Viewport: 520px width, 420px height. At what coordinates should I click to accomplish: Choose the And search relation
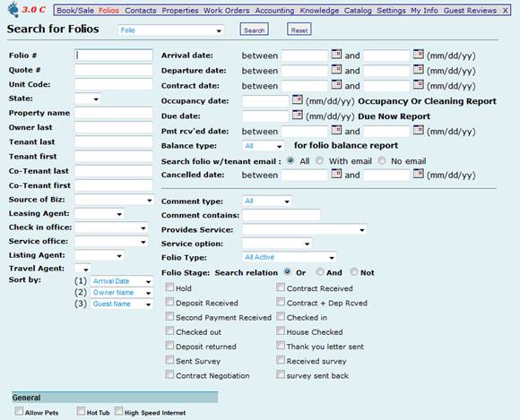320,272
